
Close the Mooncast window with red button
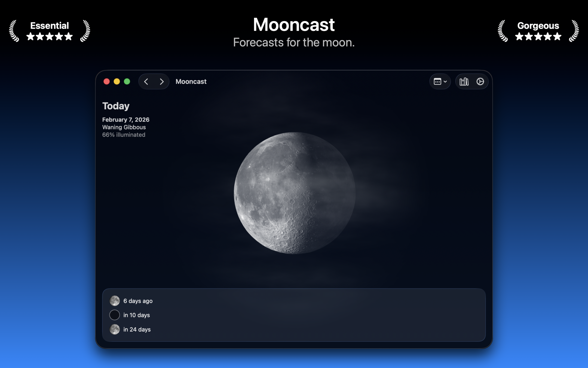106,82
